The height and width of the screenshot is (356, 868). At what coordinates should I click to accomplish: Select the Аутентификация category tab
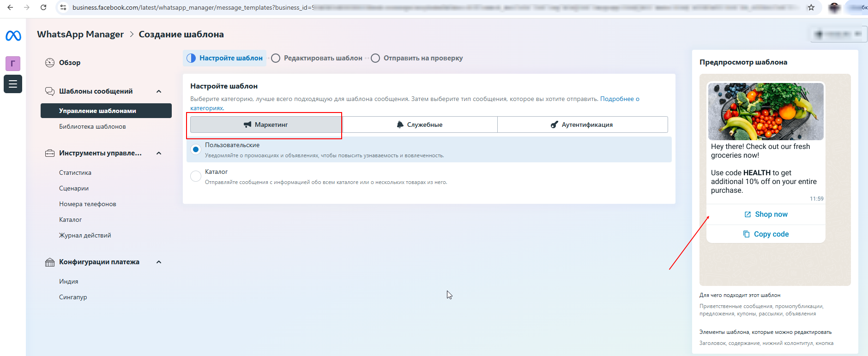pos(582,125)
